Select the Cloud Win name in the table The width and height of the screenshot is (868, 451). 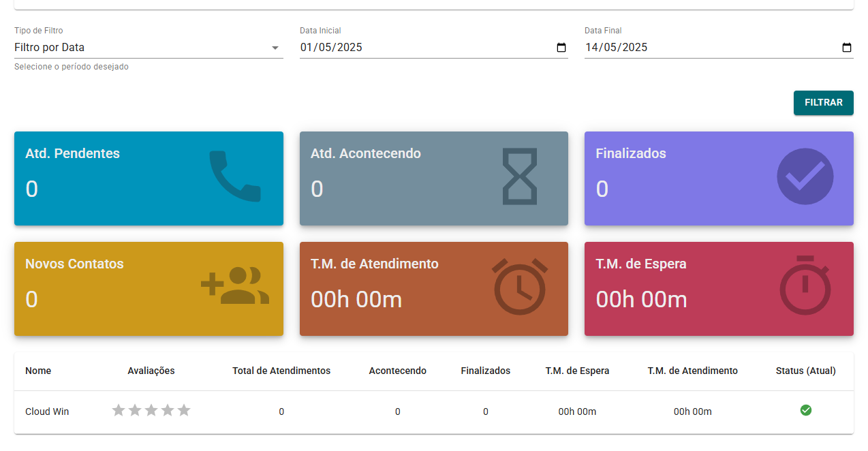46,411
